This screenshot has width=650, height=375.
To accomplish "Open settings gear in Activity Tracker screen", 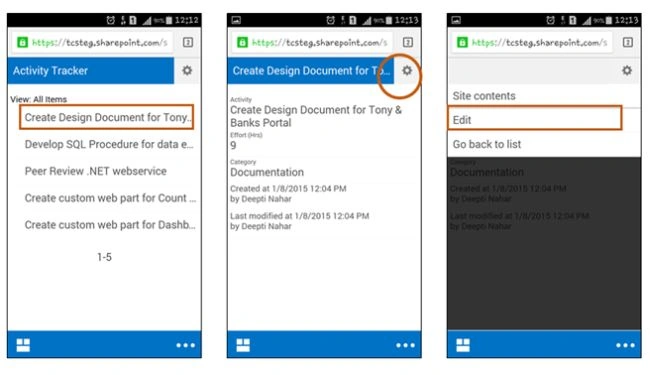I will 187,70.
